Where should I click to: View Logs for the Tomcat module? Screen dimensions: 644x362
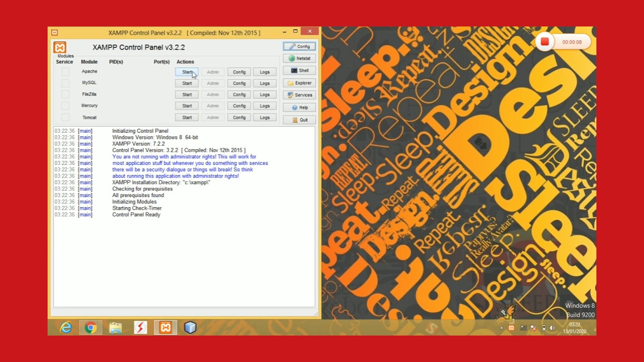[265, 118]
